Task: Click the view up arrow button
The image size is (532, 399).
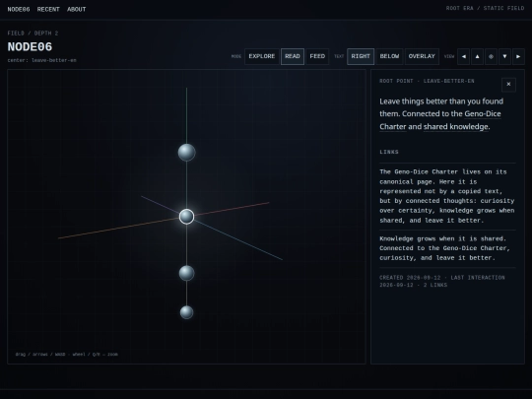Action: click(x=478, y=57)
